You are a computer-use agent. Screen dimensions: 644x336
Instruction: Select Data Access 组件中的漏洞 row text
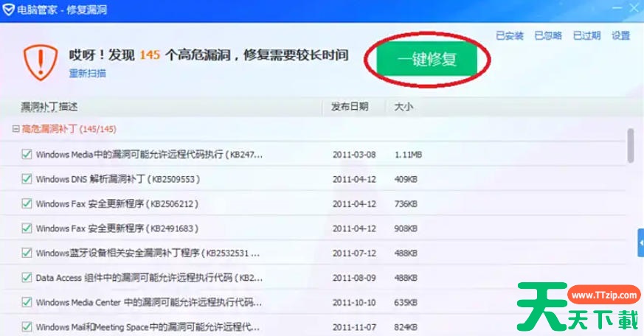pyautogui.click(x=149, y=278)
